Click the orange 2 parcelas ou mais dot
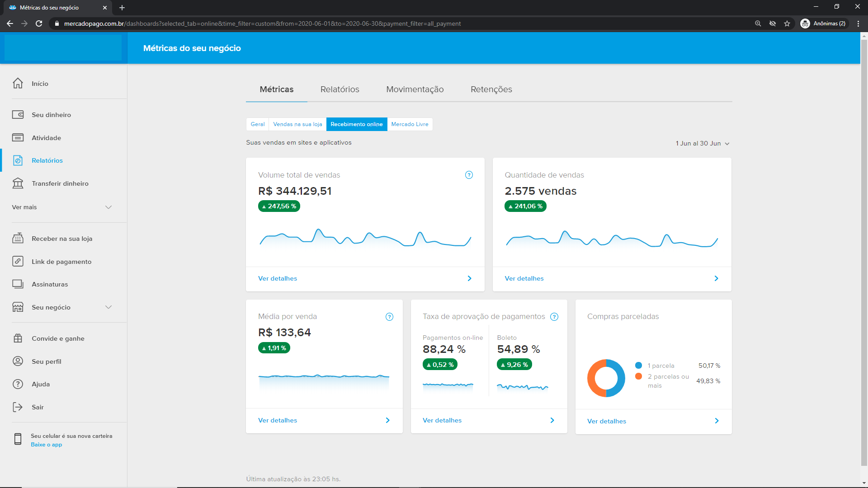Viewport: 868px width, 488px height. (638, 376)
